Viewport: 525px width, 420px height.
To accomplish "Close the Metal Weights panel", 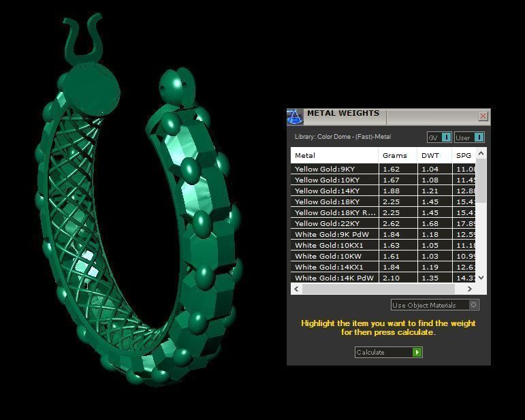I will [x=483, y=116].
